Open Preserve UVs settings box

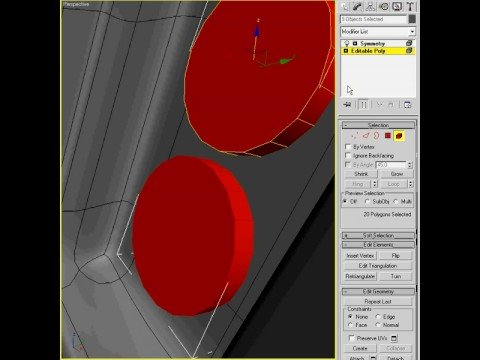tap(394, 338)
